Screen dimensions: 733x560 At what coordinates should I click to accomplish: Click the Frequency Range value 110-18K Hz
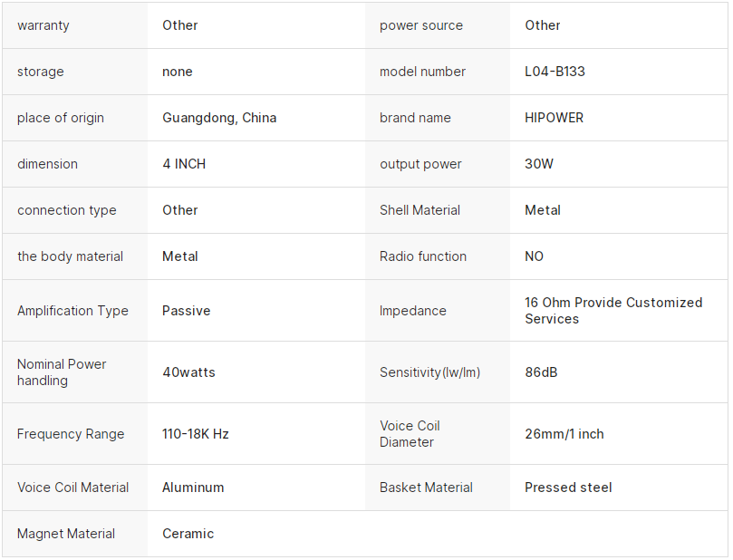point(196,434)
